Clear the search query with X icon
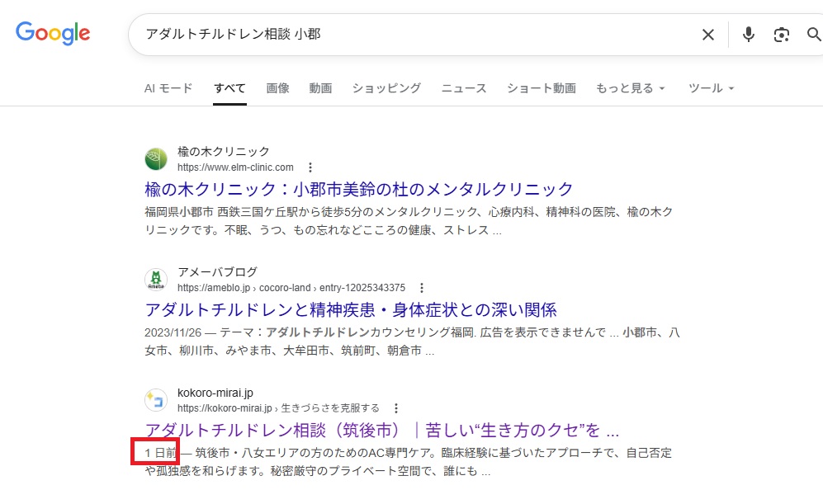This screenshot has height=504, width=823. click(707, 35)
